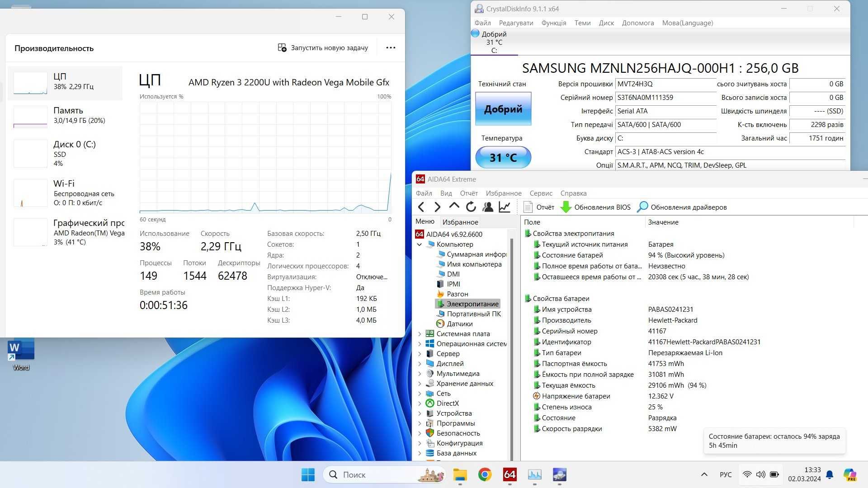Expand Системная плата tree node
Viewport: 868px width, 488px height.
click(420, 334)
